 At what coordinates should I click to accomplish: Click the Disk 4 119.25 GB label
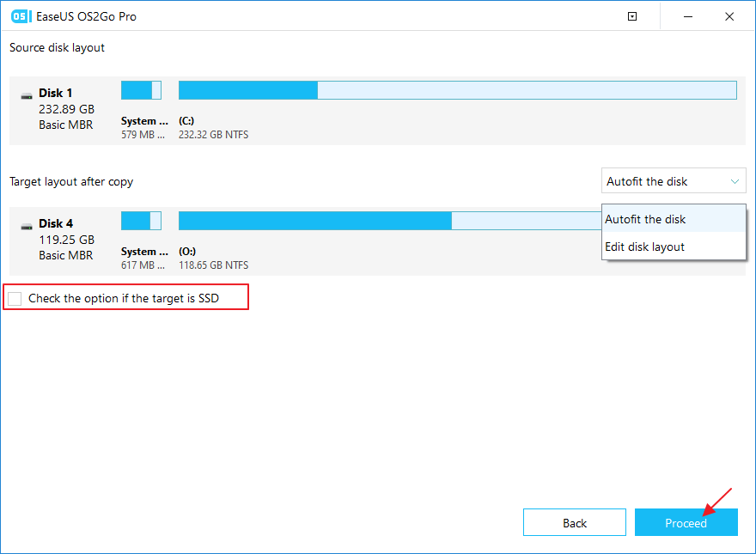point(66,240)
